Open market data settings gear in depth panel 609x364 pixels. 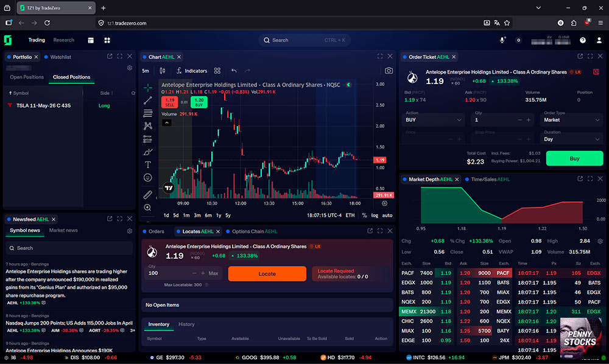click(x=600, y=241)
